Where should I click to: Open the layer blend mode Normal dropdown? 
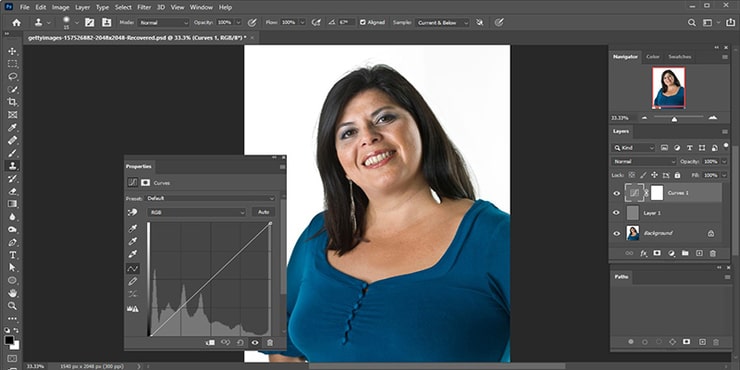pos(644,161)
